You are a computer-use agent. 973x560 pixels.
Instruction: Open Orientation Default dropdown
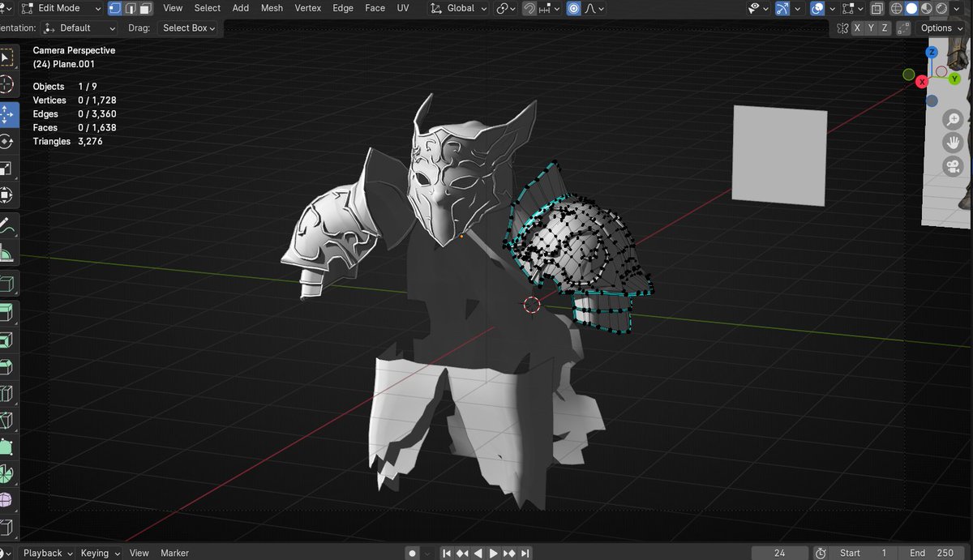point(79,28)
